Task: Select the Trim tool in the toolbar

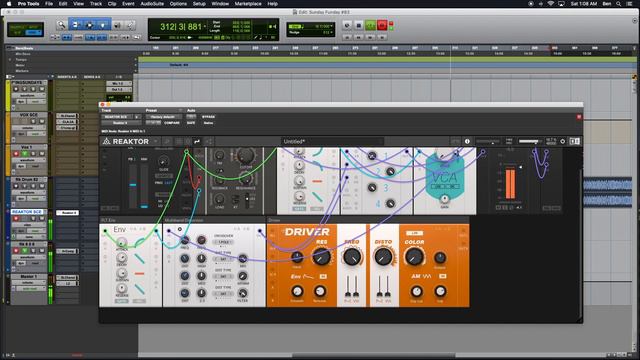Action: (x=75, y=25)
